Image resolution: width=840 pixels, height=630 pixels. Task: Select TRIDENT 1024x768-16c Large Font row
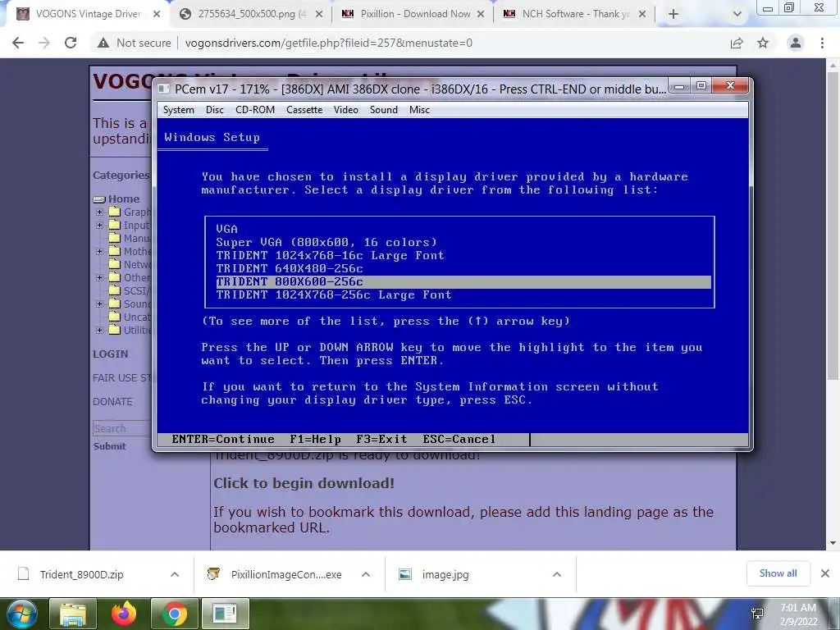[463, 256]
